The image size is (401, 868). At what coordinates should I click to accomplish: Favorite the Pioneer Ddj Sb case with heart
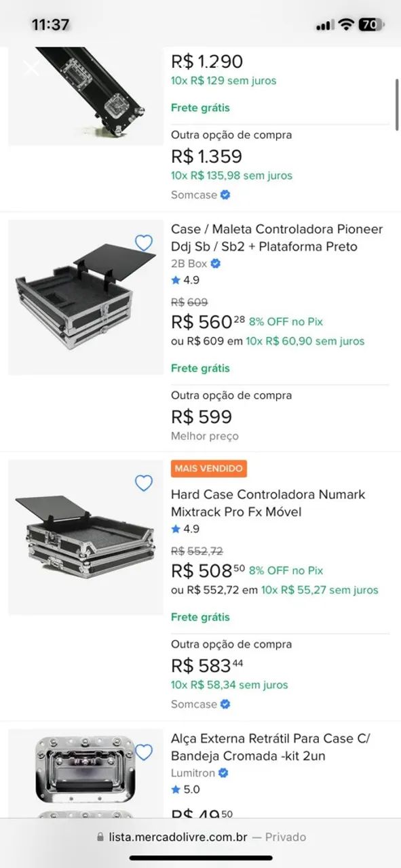144,243
